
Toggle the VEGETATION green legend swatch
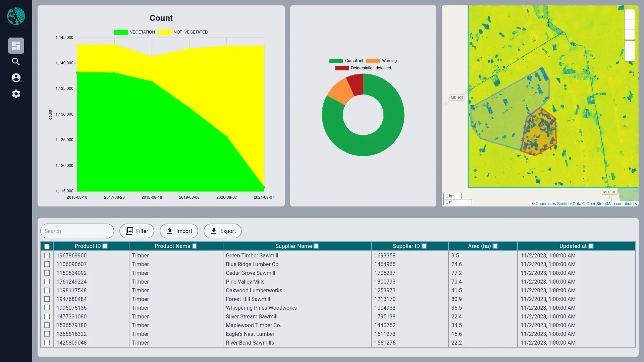coord(121,32)
